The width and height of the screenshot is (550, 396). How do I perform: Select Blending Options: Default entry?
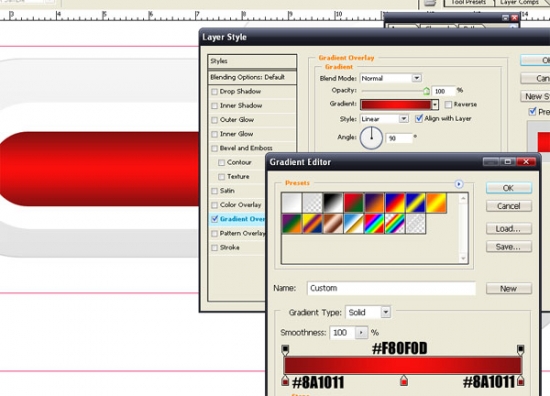(252, 77)
